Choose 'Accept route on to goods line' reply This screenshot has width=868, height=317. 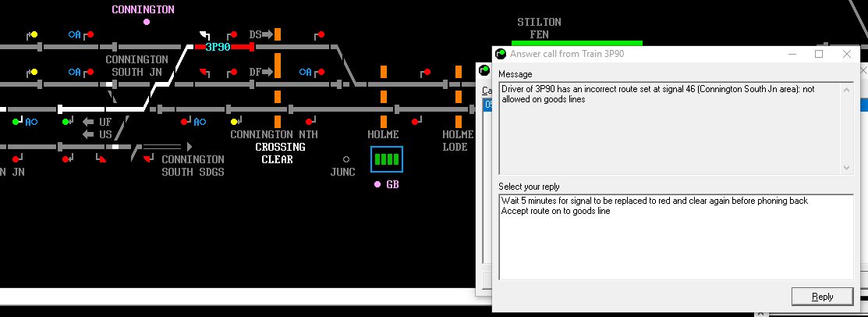pos(556,211)
